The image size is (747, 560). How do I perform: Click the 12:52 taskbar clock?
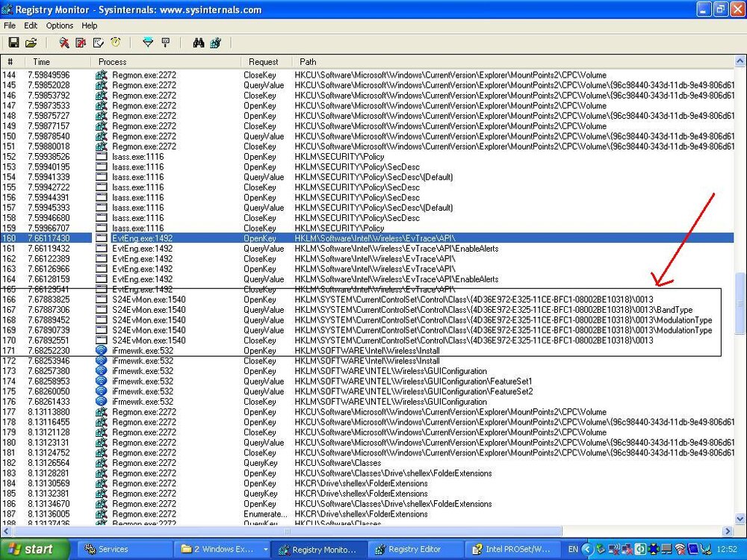(727, 550)
